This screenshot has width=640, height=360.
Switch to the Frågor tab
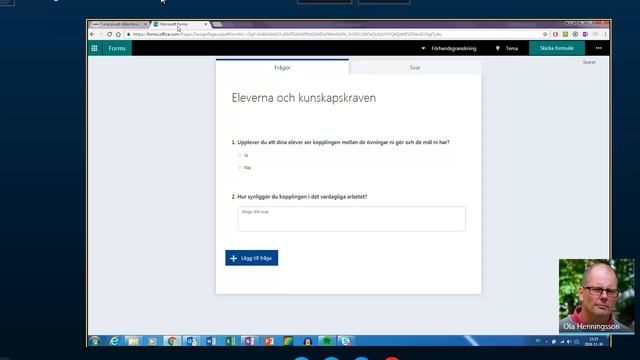point(282,67)
